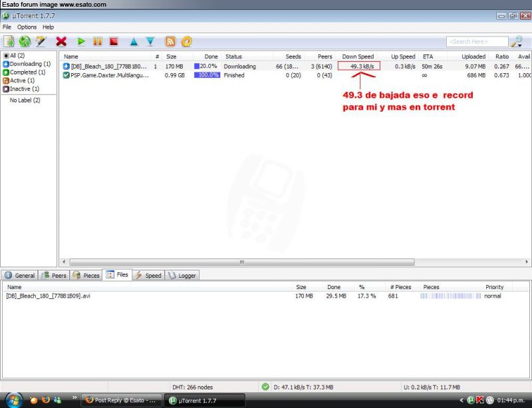Sort torrent list by Size column
Viewport: 532px width, 408px height.
(177, 56)
